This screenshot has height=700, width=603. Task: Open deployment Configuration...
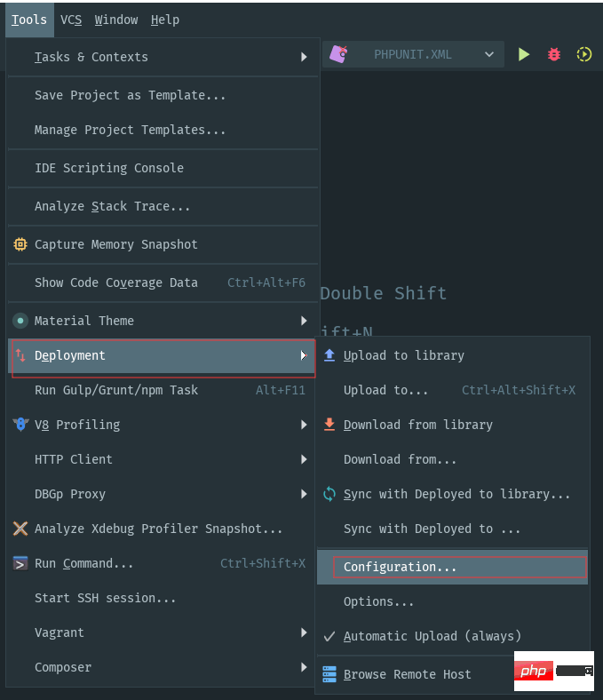tap(453, 567)
